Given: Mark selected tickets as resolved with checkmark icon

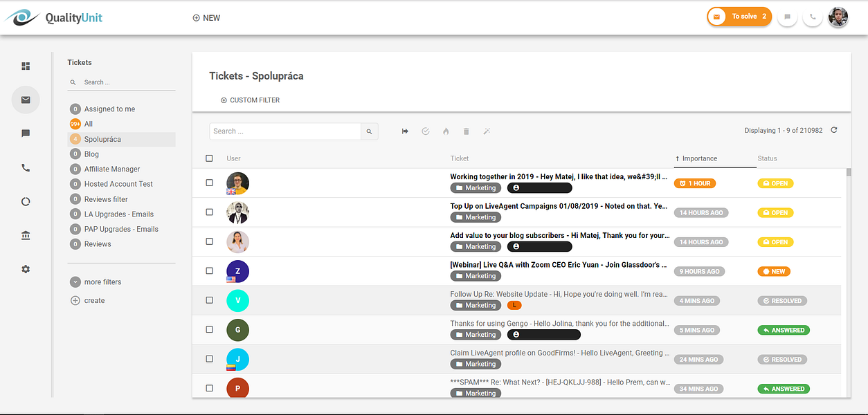Looking at the screenshot, I should coord(425,131).
